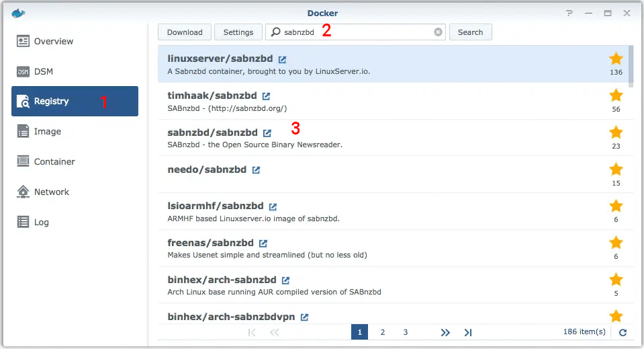
Task: Open Log section in sidebar
Action: pos(75,222)
